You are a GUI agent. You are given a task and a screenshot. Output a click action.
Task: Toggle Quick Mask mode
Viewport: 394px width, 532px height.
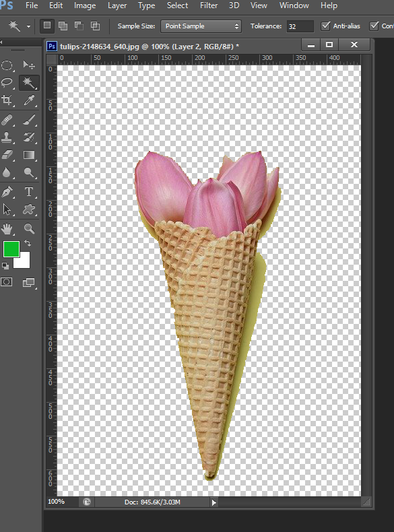7,282
